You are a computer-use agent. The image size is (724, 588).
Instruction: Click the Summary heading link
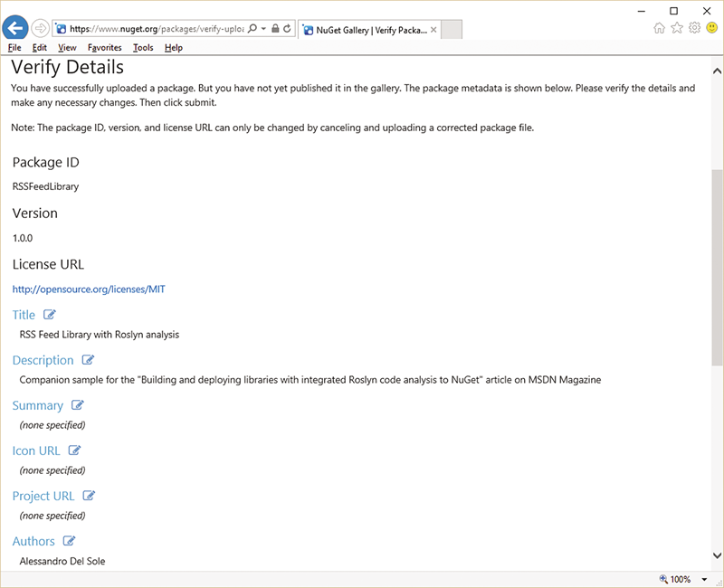click(x=37, y=405)
